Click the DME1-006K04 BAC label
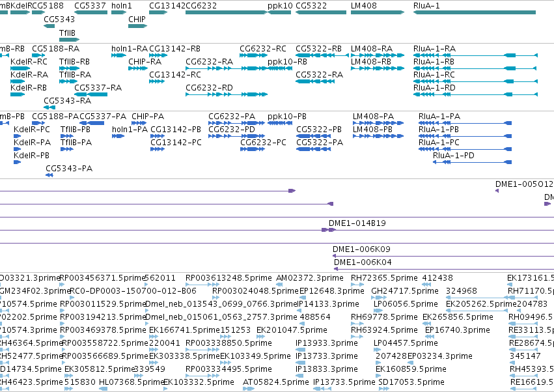 (363, 262)
